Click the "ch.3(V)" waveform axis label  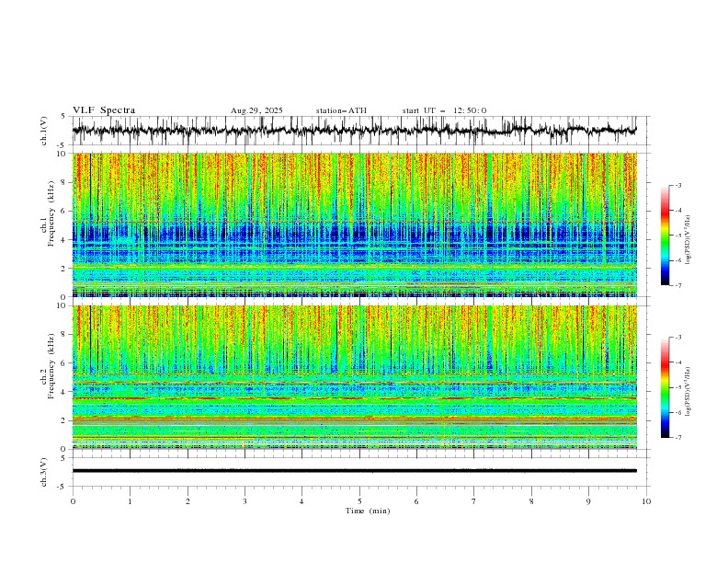click(44, 472)
